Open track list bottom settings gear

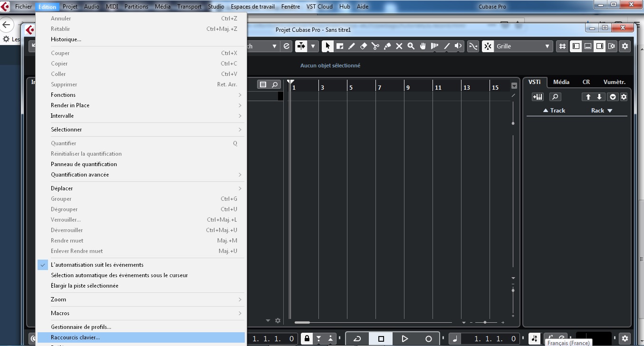(x=278, y=321)
